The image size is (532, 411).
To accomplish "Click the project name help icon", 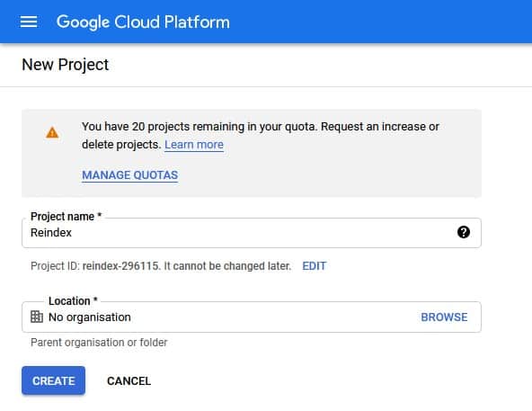I will pos(464,232).
